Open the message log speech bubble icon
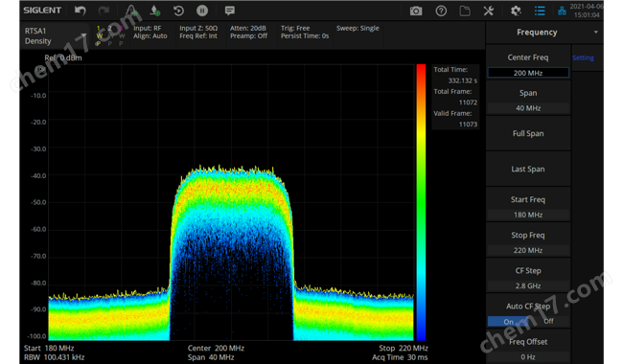Screen dimensions: 623x364 pyautogui.click(x=229, y=11)
